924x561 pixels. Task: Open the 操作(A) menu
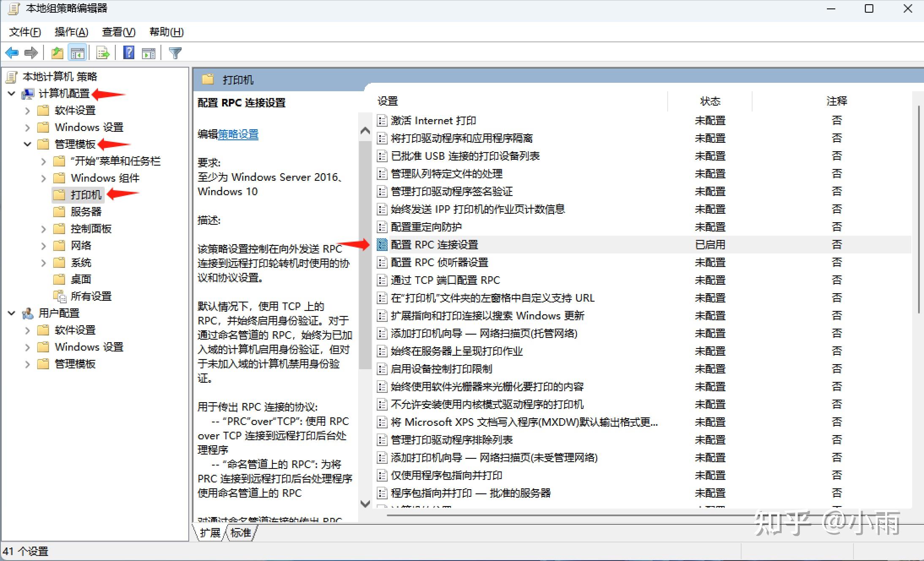click(x=71, y=32)
